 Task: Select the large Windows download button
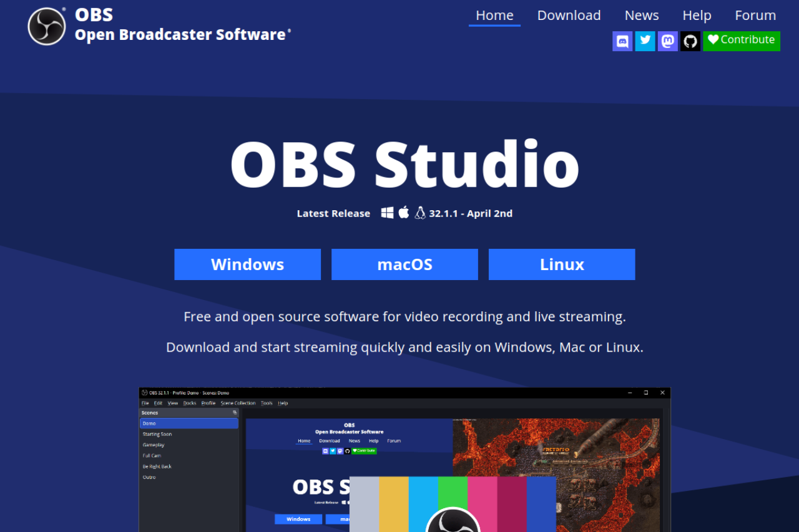[248, 264]
